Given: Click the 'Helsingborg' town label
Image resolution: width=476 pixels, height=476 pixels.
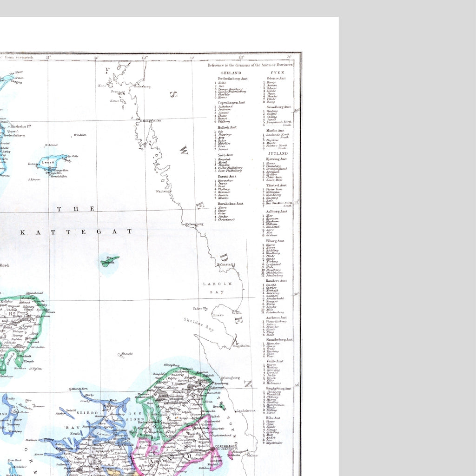Looking at the screenshot, I should 231,378.
